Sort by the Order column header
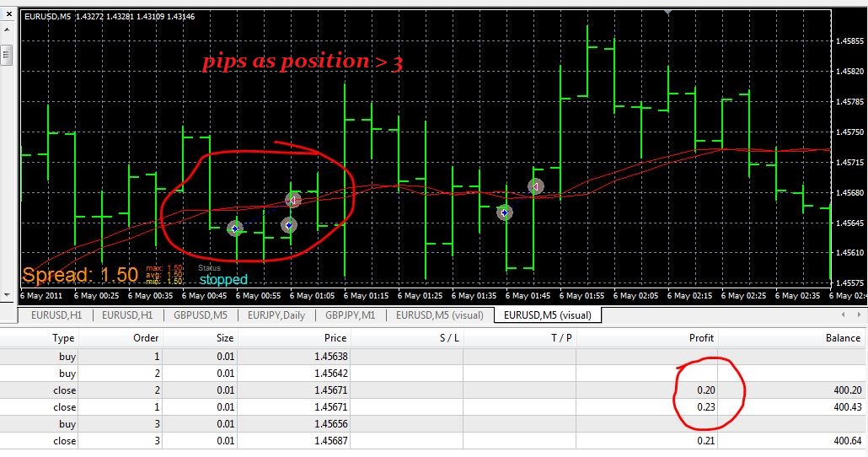The height and width of the screenshot is (457, 868). (x=146, y=338)
